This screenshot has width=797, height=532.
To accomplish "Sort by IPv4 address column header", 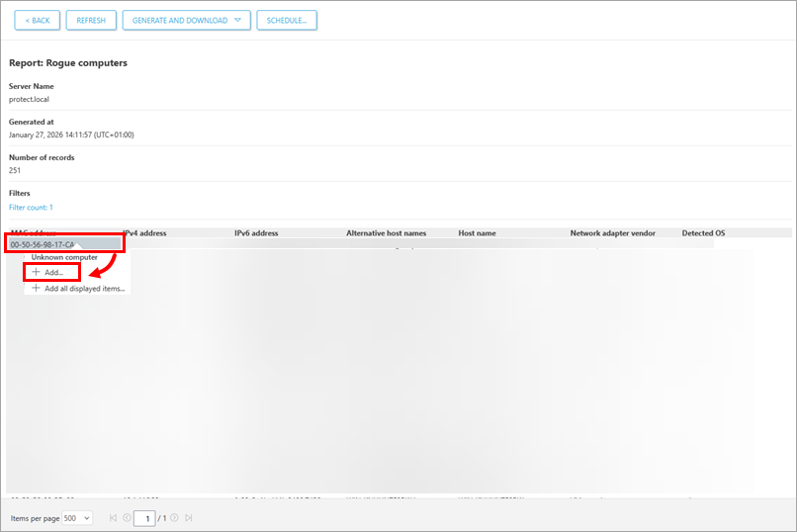I will click(144, 233).
